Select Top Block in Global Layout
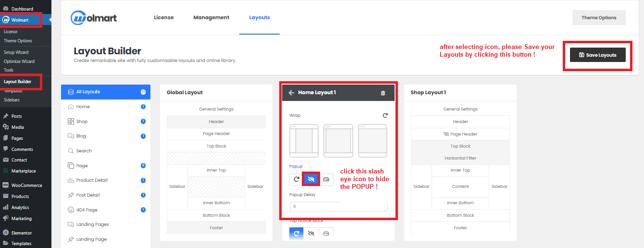The width and height of the screenshot is (644, 248). click(216, 146)
